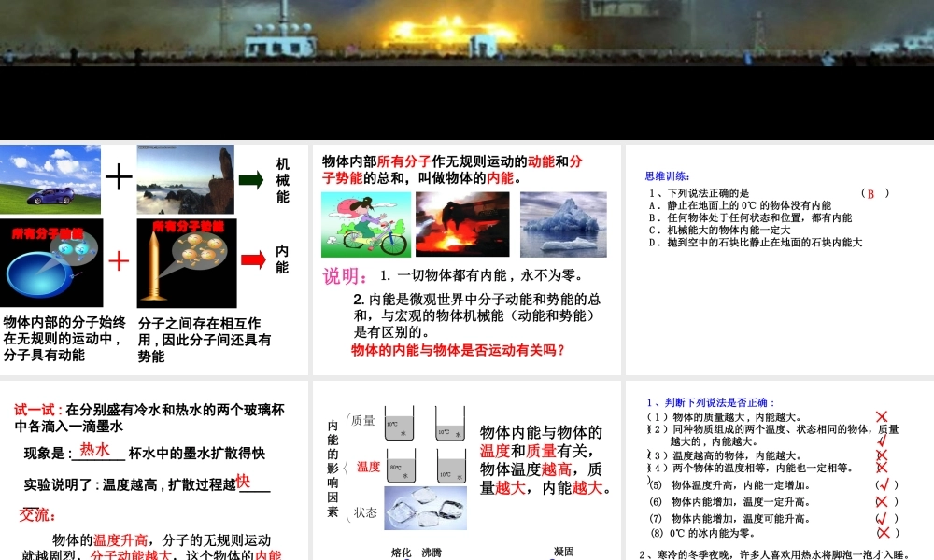Click the vertical 机械能 label
934x560 pixels.
tap(282, 180)
